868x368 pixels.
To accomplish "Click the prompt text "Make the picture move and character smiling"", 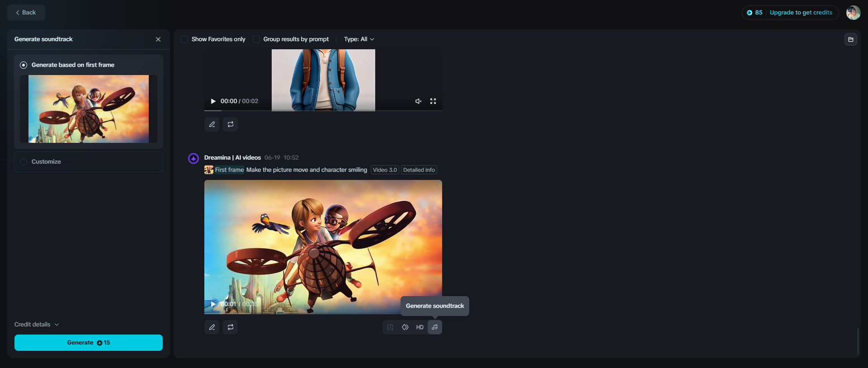I will [x=307, y=170].
